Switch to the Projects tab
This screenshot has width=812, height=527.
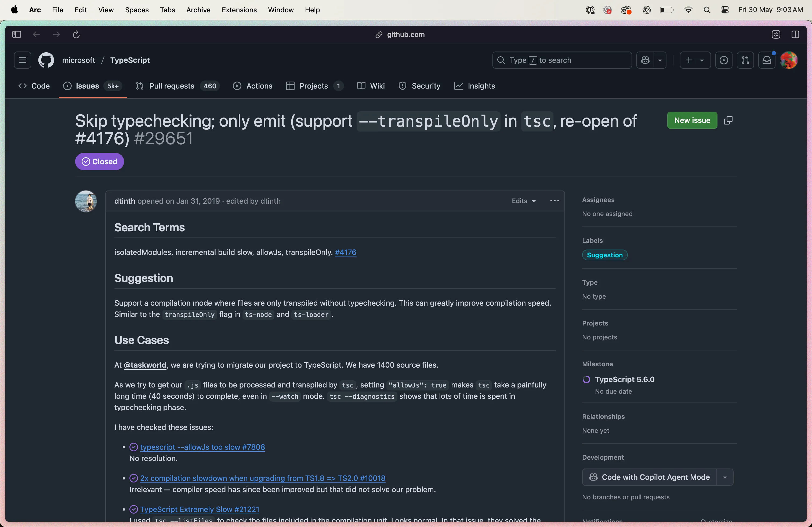click(x=314, y=86)
